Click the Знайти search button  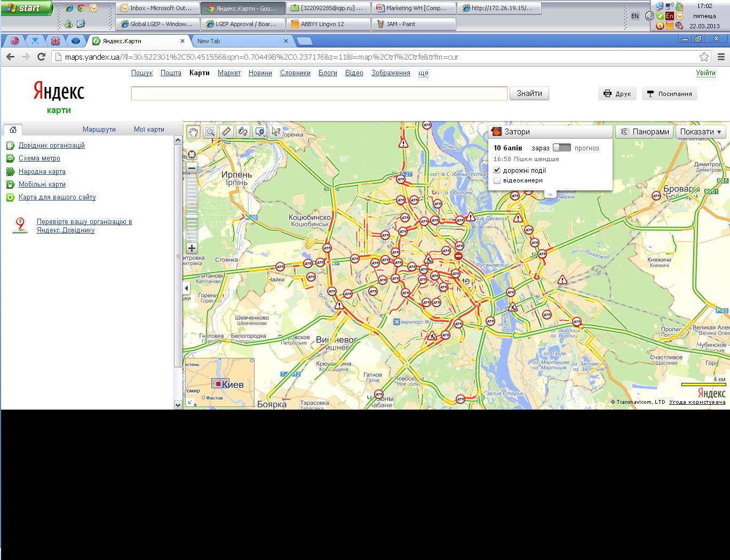coord(529,93)
